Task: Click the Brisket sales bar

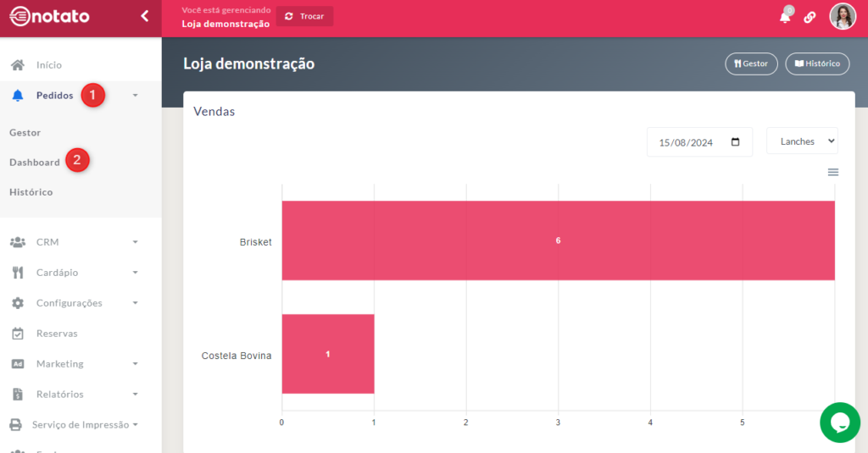Action: pos(558,240)
